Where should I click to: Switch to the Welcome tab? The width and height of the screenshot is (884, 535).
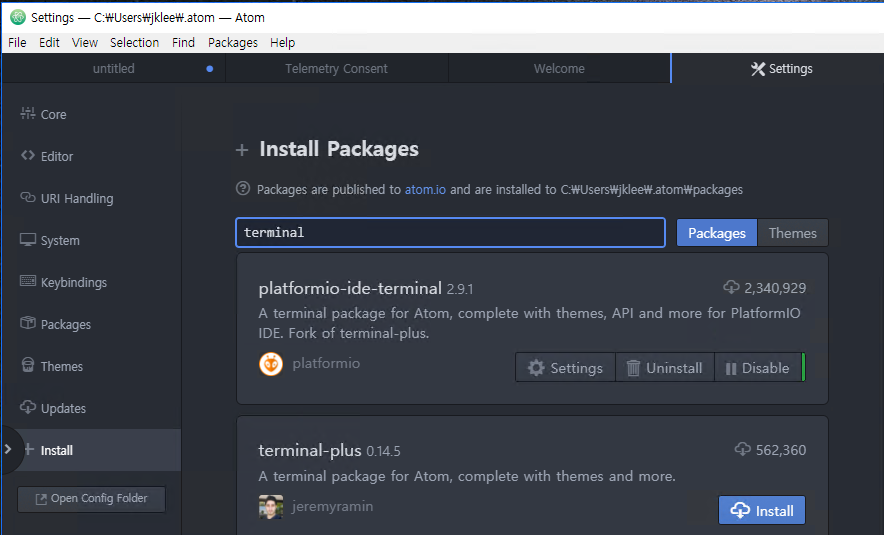(559, 69)
